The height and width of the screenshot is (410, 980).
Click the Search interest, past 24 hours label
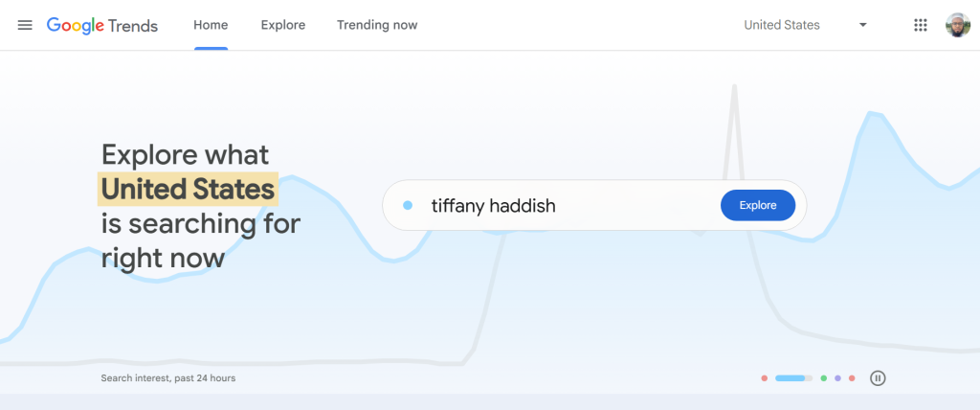click(x=167, y=378)
